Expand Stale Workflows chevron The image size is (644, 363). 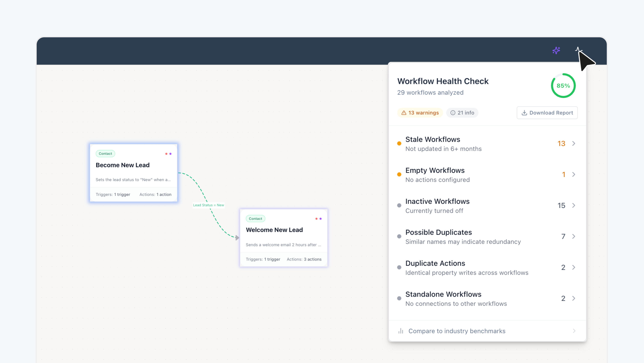coord(574,143)
